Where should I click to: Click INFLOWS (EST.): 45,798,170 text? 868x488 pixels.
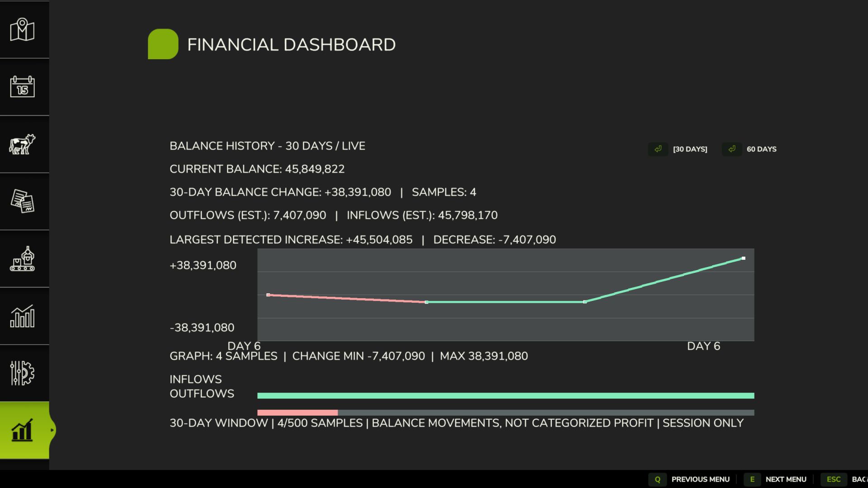[x=422, y=215]
